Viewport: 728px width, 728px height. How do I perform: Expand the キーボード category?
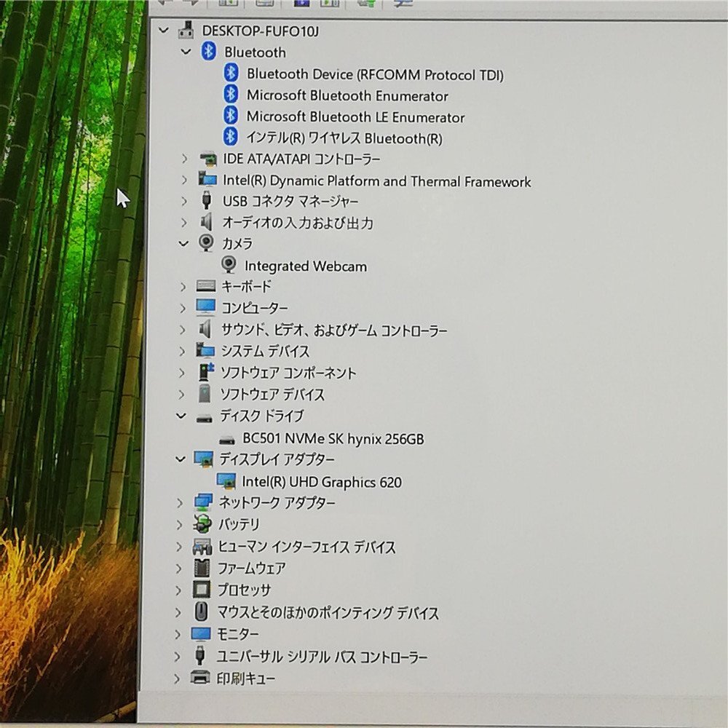tap(184, 286)
